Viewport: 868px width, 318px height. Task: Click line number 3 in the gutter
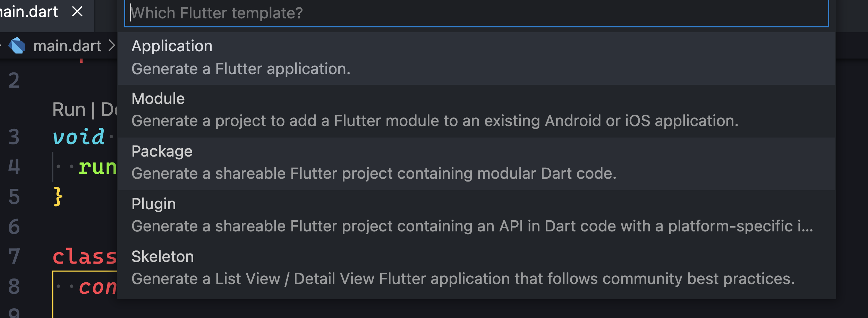14,137
